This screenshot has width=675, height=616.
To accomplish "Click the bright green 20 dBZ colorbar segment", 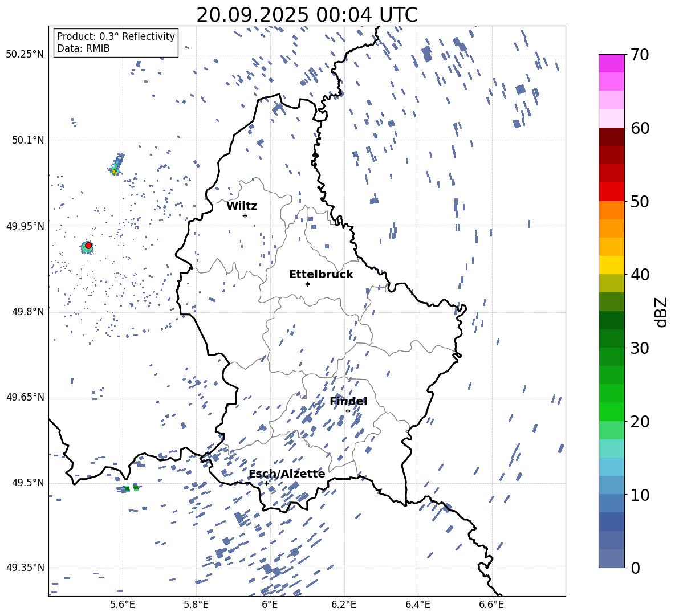I will click(611, 412).
